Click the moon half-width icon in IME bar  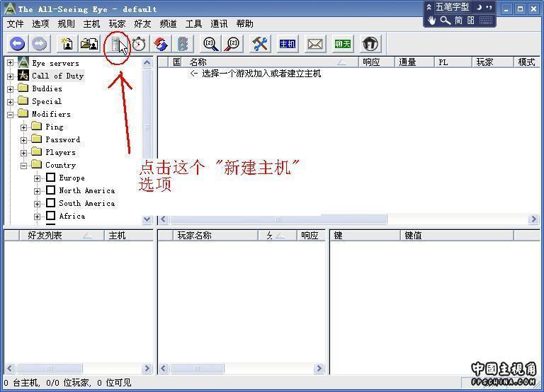point(479,7)
